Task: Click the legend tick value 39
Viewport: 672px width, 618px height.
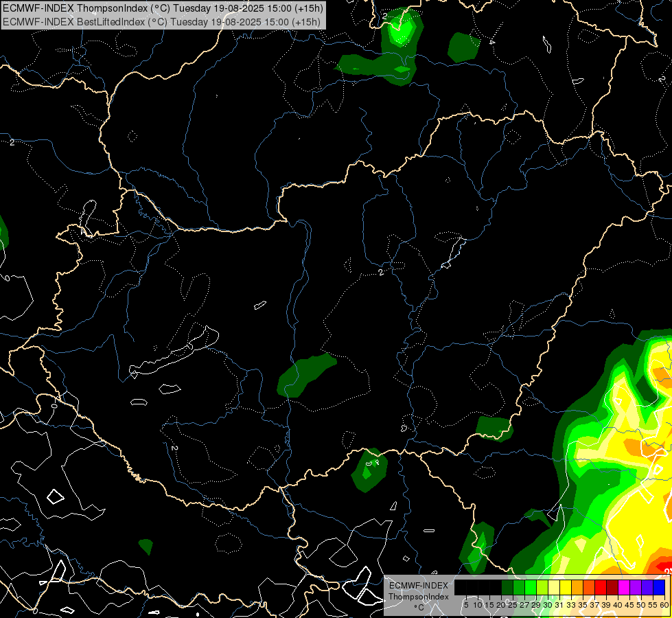Action: [x=606, y=605]
